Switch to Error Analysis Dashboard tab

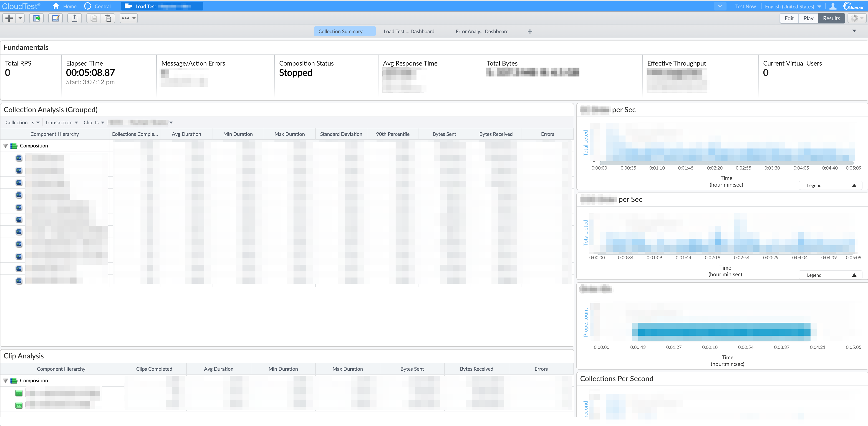click(482, 31)
